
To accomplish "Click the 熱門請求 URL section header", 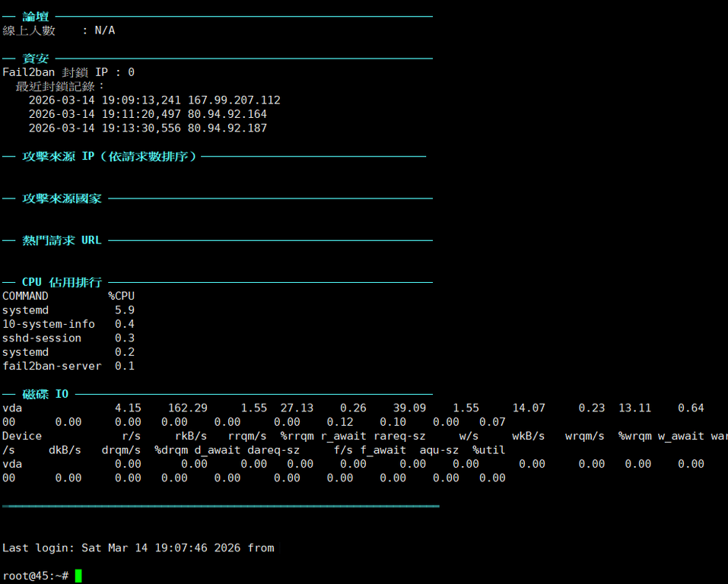I will point(62,240).
